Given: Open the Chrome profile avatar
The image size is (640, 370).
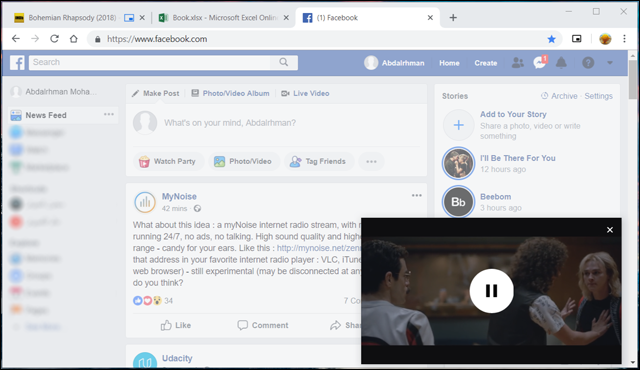Looking at the screenshot, I should coord(605,39).
